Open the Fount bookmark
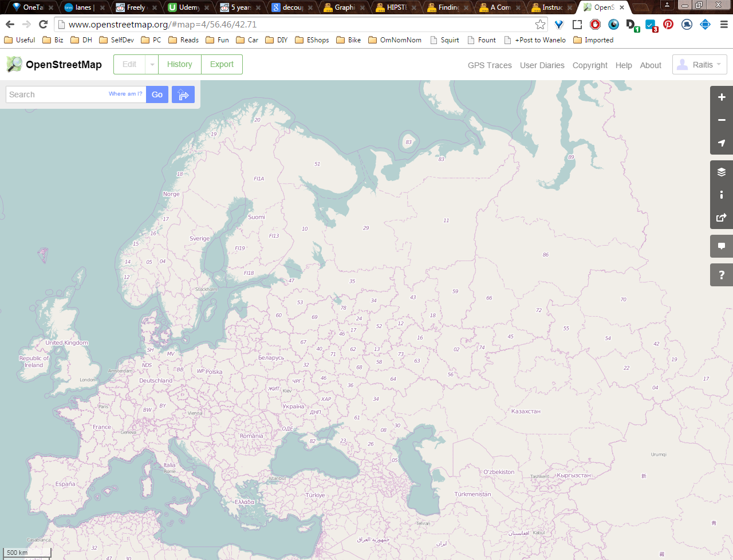The height and width of the screenshot is (560, 733). click(x=482, y=40)
